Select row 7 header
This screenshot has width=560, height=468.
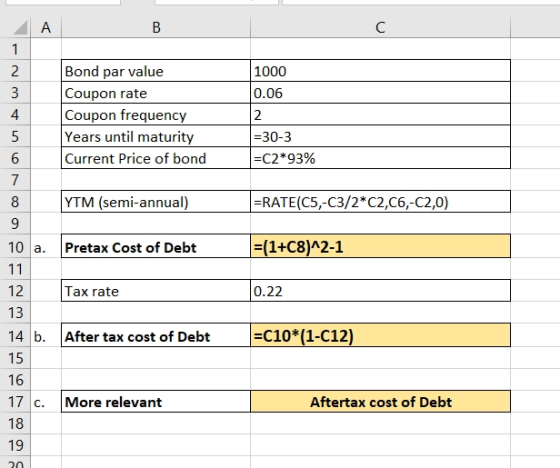pyautogui.click(x=15, y=180)
